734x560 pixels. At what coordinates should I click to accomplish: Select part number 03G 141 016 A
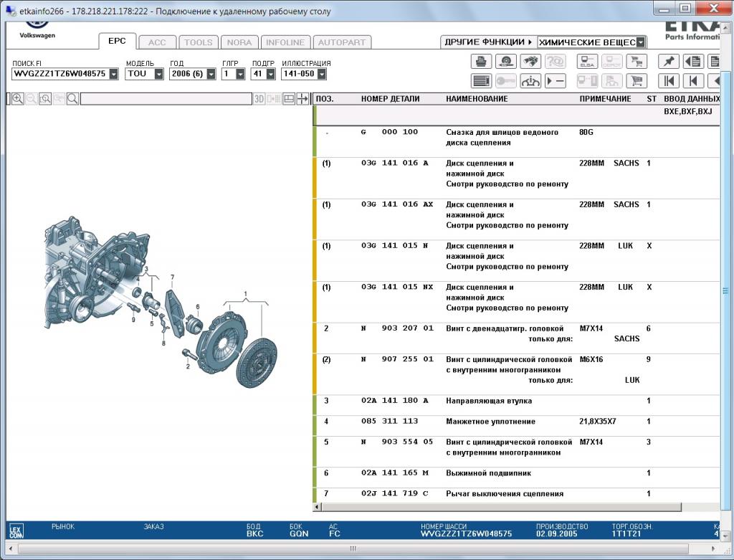(x=395, y=163)
